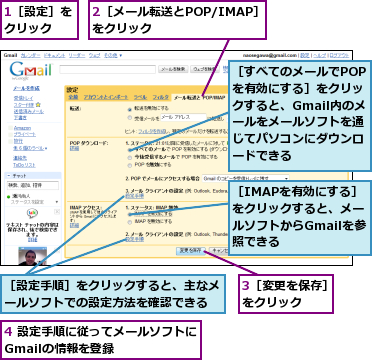Select すべてのメールで POP を有効にする radio
372x360 pixels.
(x=129, y=150)
